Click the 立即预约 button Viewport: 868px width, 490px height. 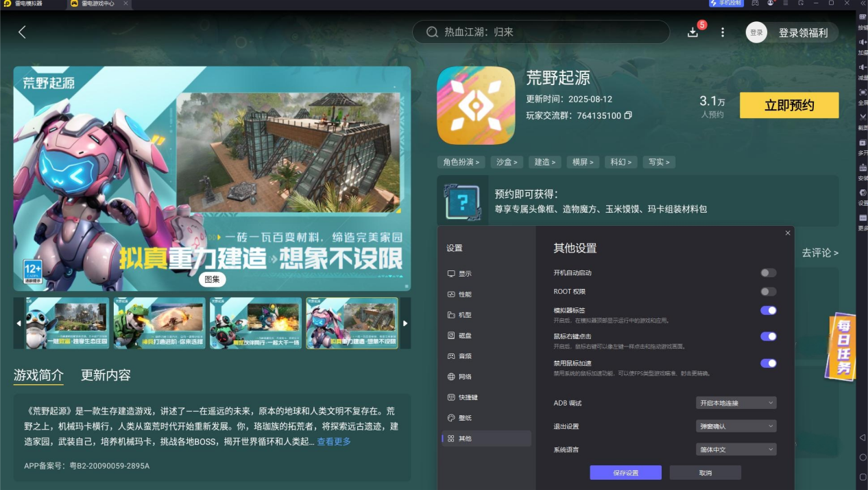coord(788,105)
